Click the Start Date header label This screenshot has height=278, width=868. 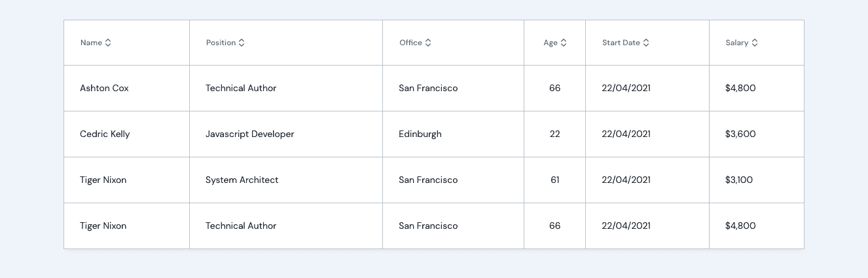(621, 43)
